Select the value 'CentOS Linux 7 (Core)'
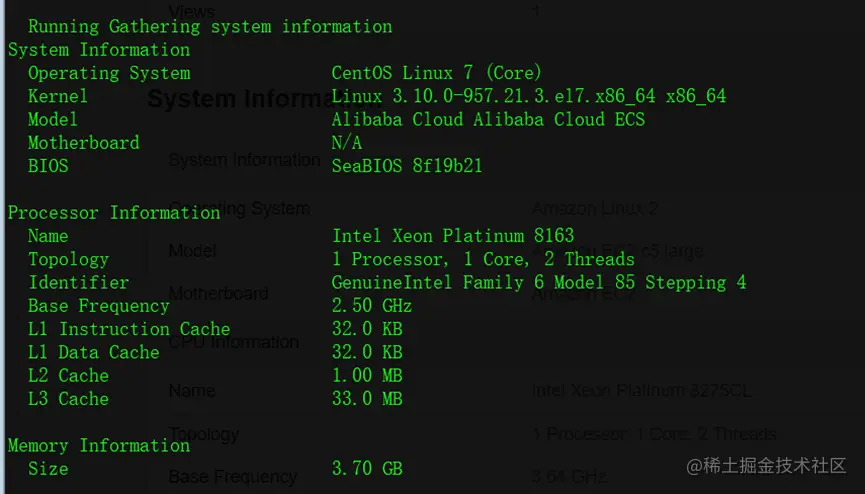Screen dimensions: 865x494 point(436,73)
